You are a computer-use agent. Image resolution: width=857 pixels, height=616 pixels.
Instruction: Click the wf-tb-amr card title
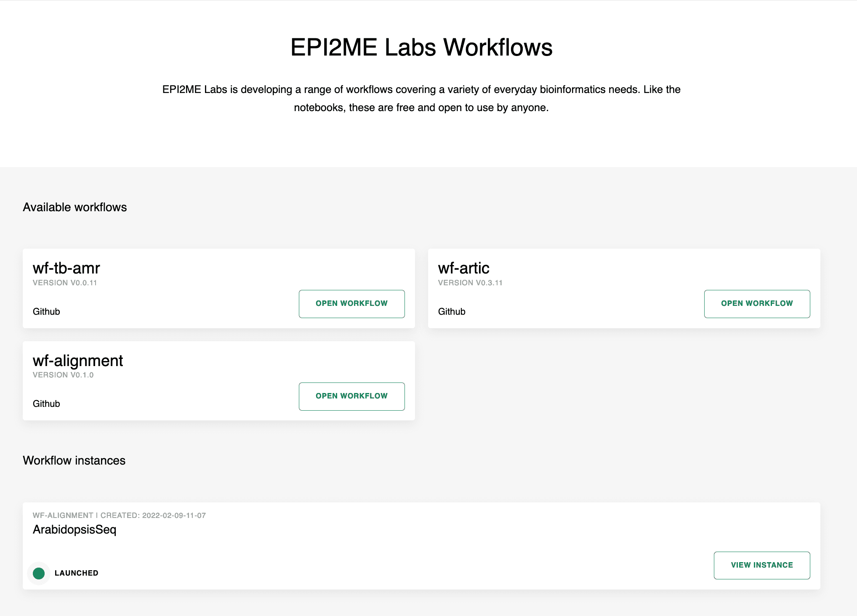pyautogui.click(x=67, y=268)
